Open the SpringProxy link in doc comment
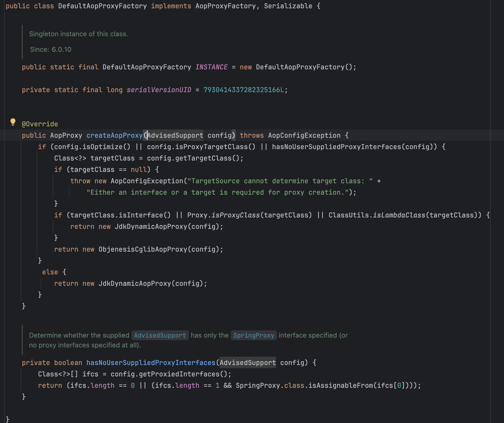 click(x=254, y=335)
